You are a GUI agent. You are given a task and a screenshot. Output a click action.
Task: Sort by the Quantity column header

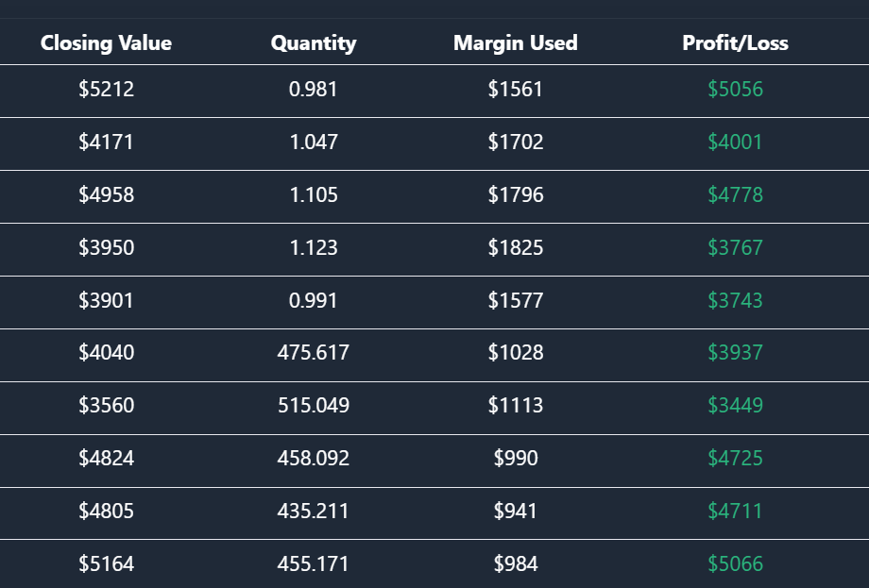tap(314, 42)
